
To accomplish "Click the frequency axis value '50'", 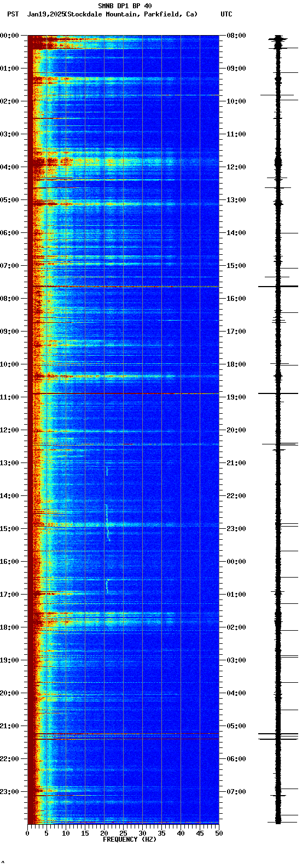I will [x=219, y=833].
